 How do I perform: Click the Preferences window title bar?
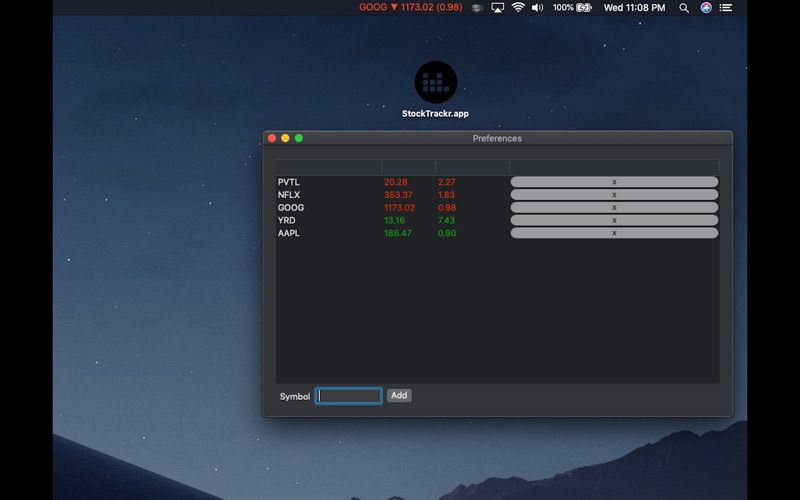point(497,138)
